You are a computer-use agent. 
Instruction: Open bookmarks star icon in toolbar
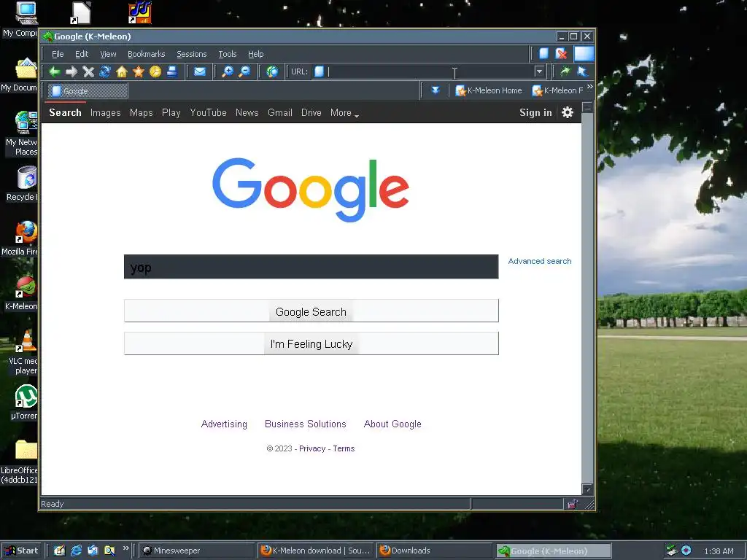coord(139,71)
